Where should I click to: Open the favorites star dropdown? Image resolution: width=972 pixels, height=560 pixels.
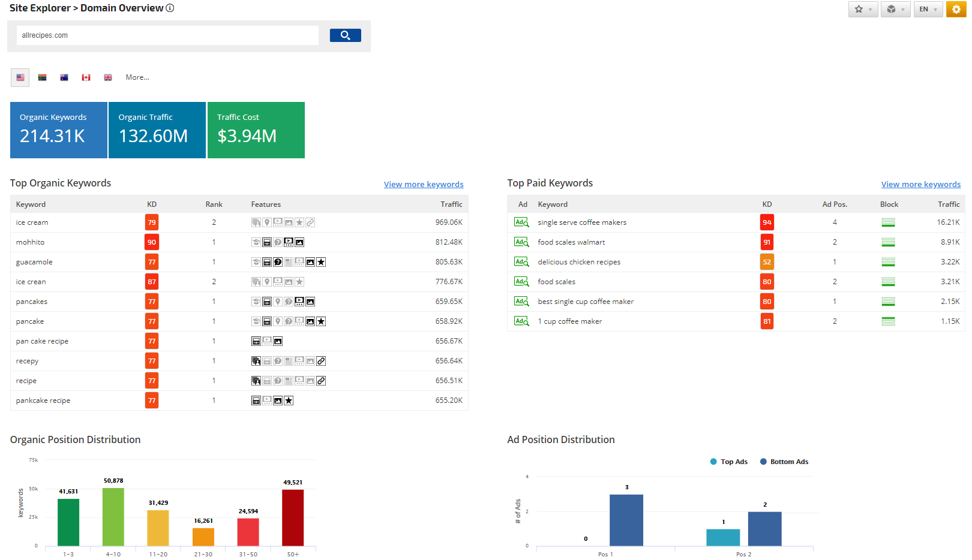[863, 9]
